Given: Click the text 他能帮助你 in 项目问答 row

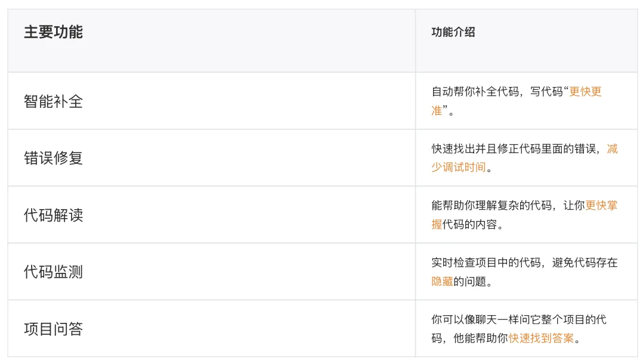Looking at the screenshot, I should pyautogui.click(x=481, y=338).
